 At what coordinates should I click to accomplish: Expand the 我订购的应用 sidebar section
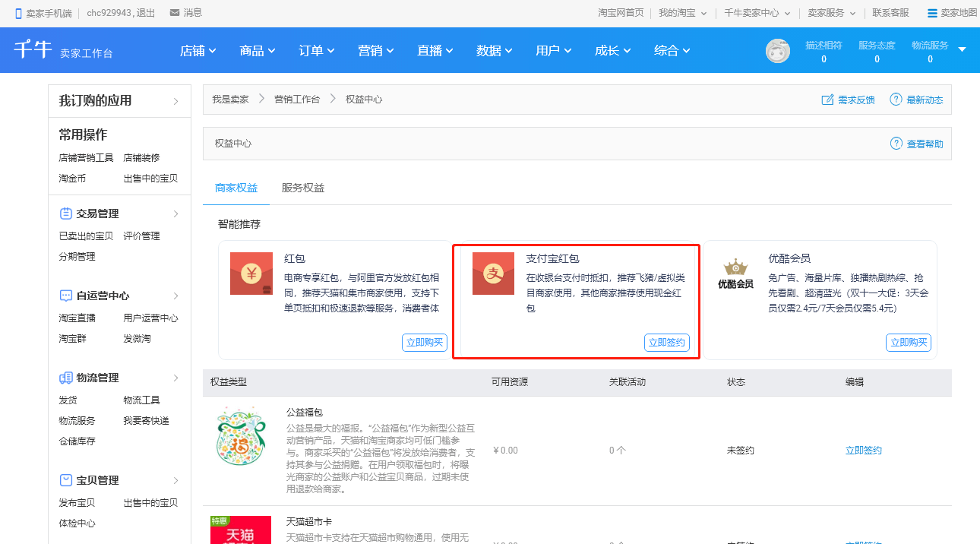[x=119, y=100]
